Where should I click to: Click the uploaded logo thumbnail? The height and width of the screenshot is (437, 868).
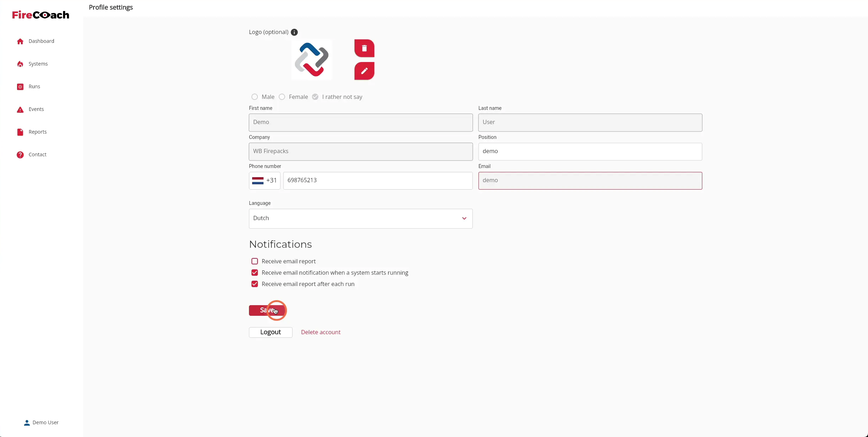point(312,60)
